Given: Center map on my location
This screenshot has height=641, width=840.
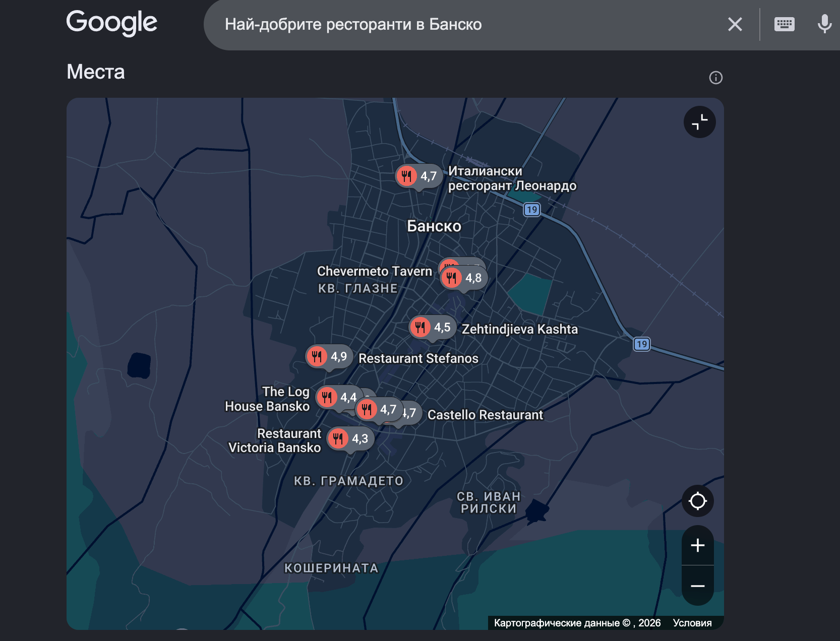Looking at the screenshot, I should coord(697,501).
